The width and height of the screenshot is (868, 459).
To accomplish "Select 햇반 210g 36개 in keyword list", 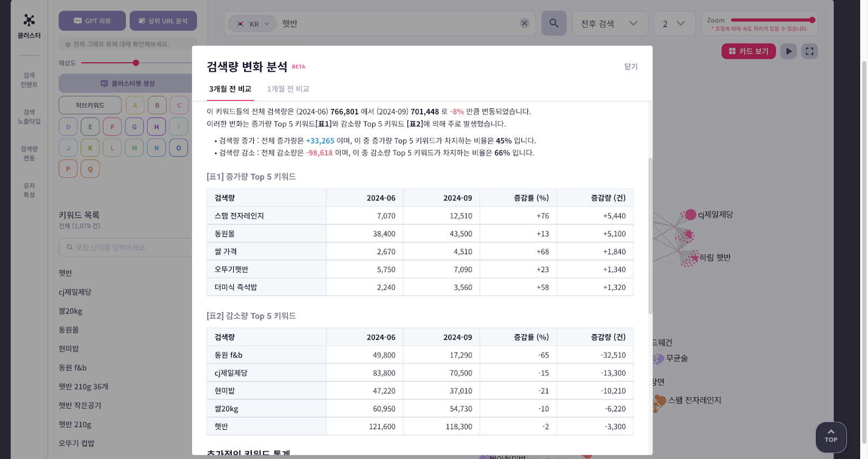I will pyautogui.click(x=84, y=386).
